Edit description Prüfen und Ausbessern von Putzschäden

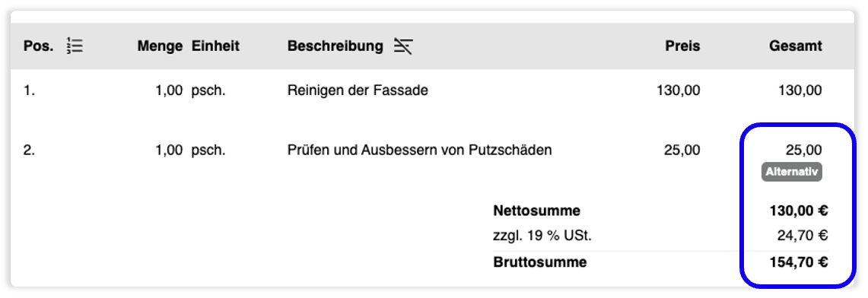420,150
